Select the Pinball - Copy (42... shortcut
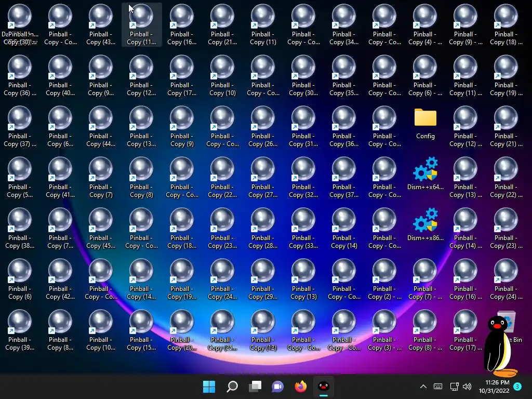The width and height of the screenshot is (532, 399). 60,280
